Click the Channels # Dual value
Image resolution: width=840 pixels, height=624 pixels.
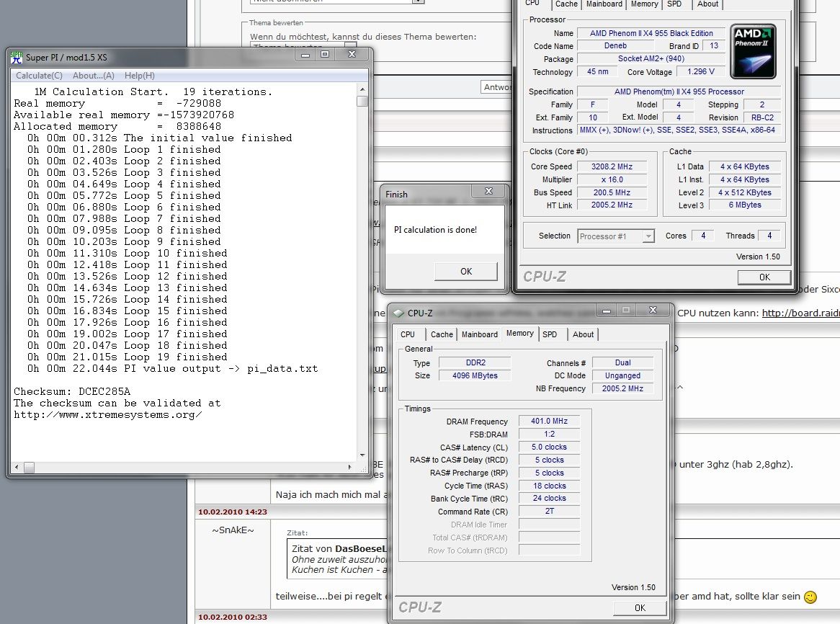[x=622, y=362]
